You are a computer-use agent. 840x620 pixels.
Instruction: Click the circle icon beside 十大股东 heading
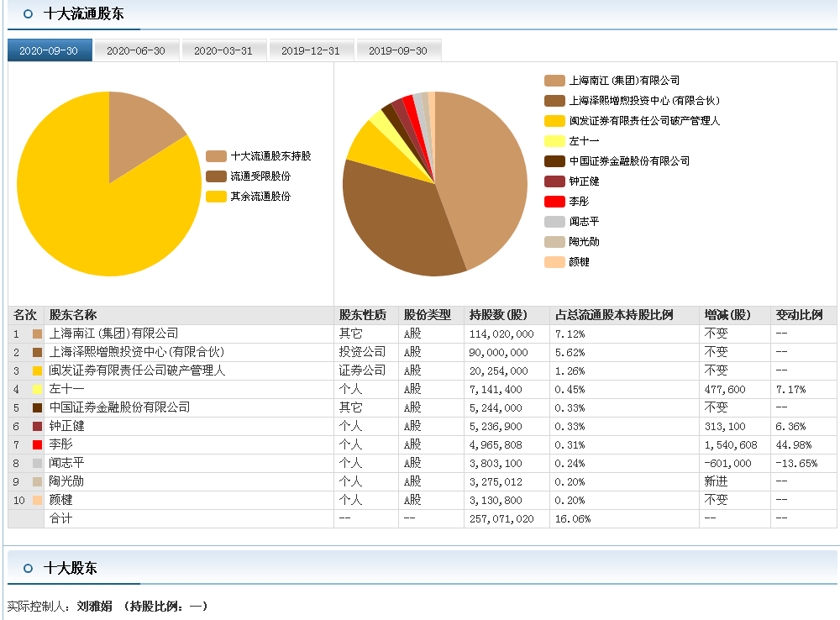(29, 568)
